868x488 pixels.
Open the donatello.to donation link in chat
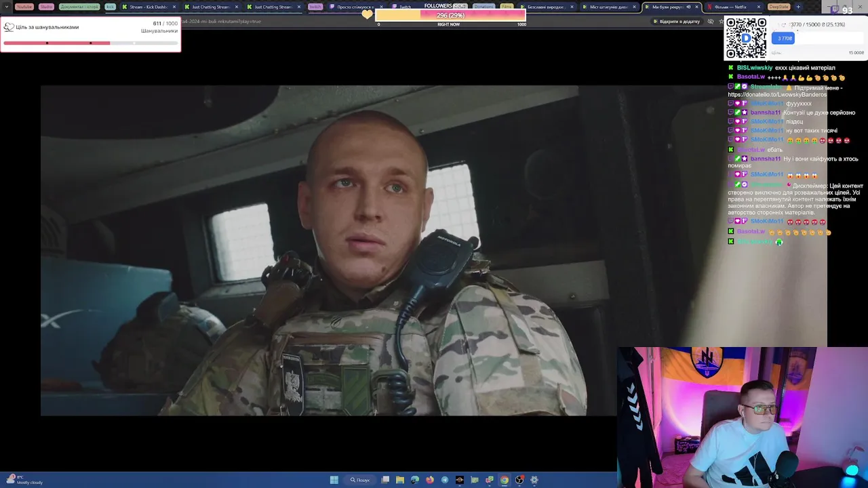(x=777, y=94)
